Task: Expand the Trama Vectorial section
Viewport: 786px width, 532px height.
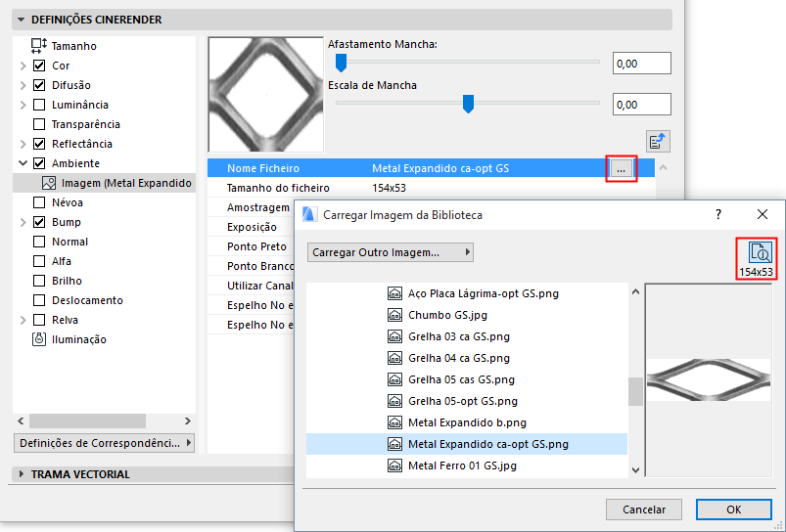Action: coord(22,474)
